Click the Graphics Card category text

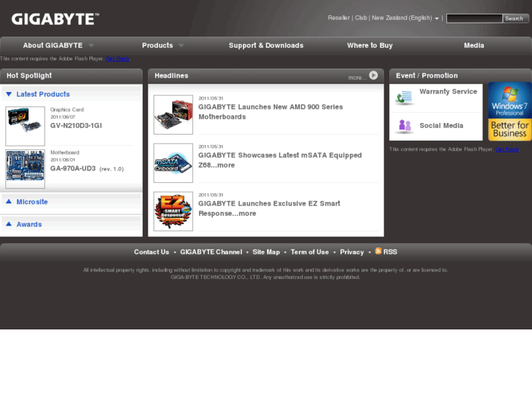67,109
